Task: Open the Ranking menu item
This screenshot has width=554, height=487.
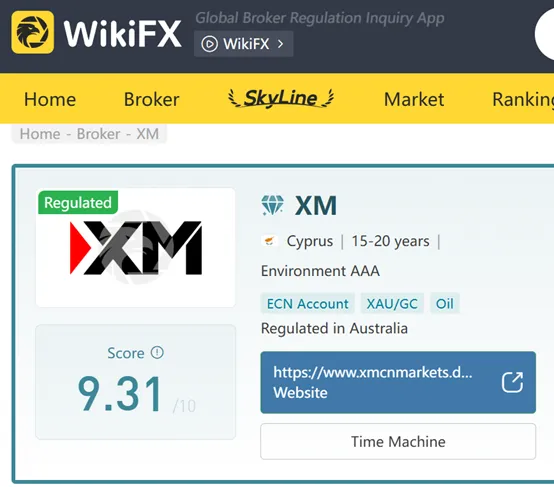Action: pyautogui.click(x=523, y=99)
